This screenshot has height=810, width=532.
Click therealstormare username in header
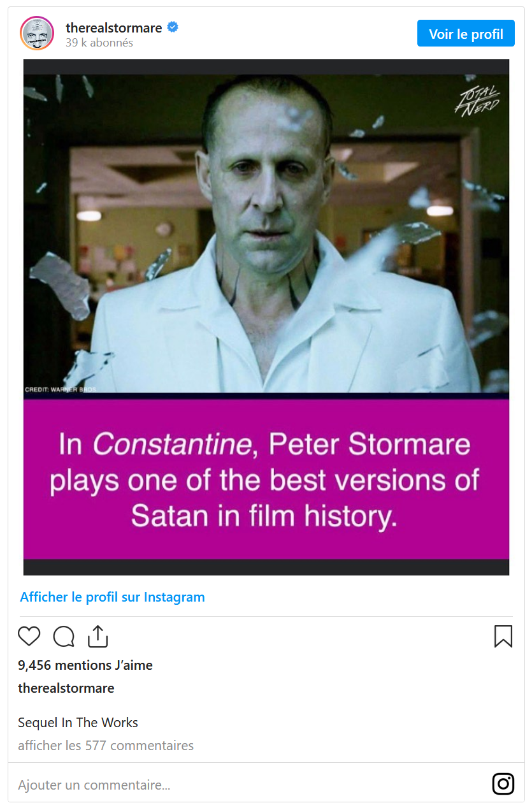tap(114, 27)
